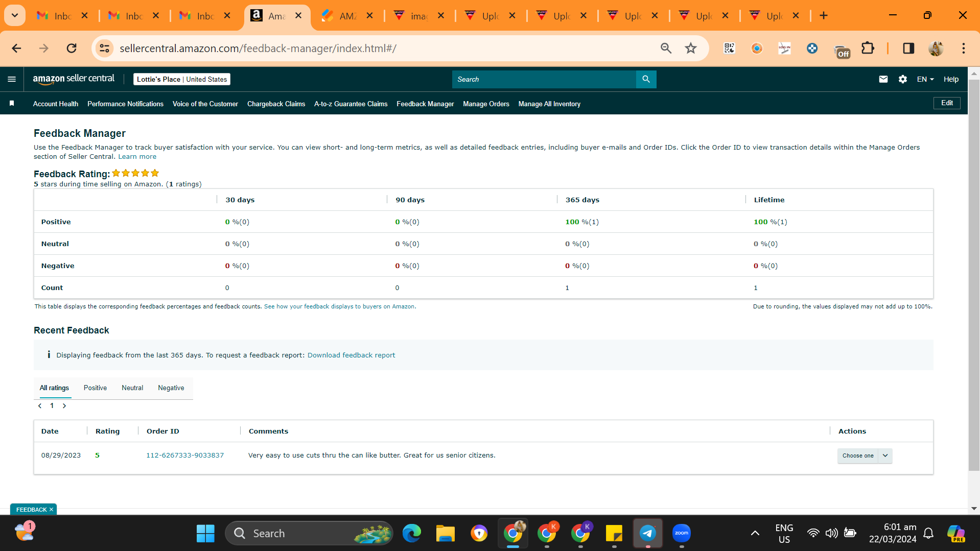Close the Amazon browser tab
The height and width of the screenshot is (551, 980).
point(298,16)
